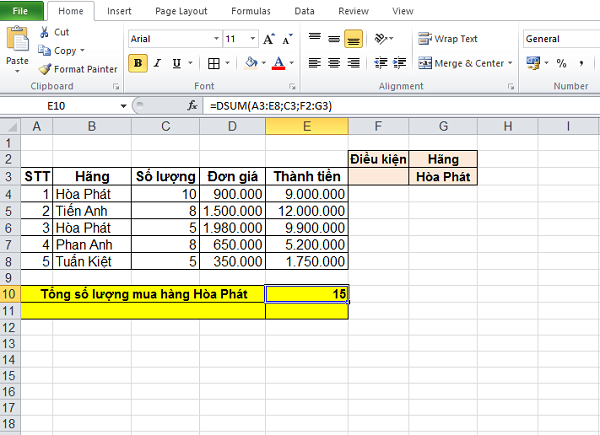This screenshot has height=435, width=600.
Task: Open the font size dropdown
Action: click(253, 39)
